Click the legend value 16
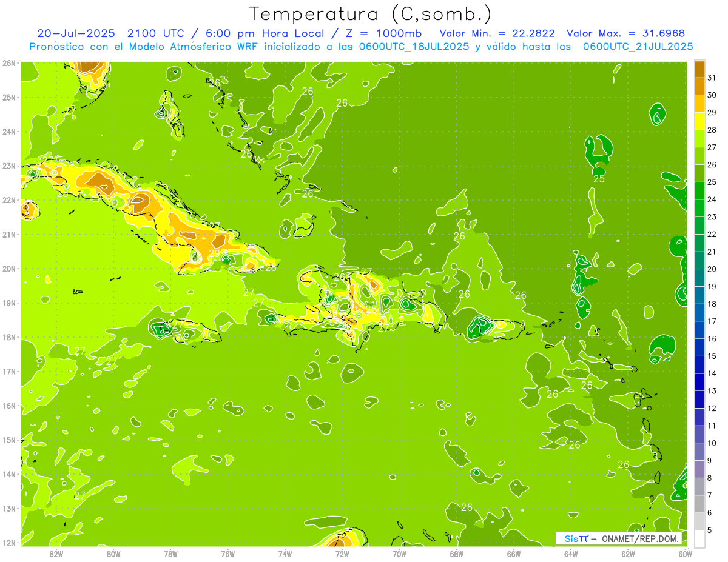This screenshot has width=728, height=562. [x=712, y=338]
